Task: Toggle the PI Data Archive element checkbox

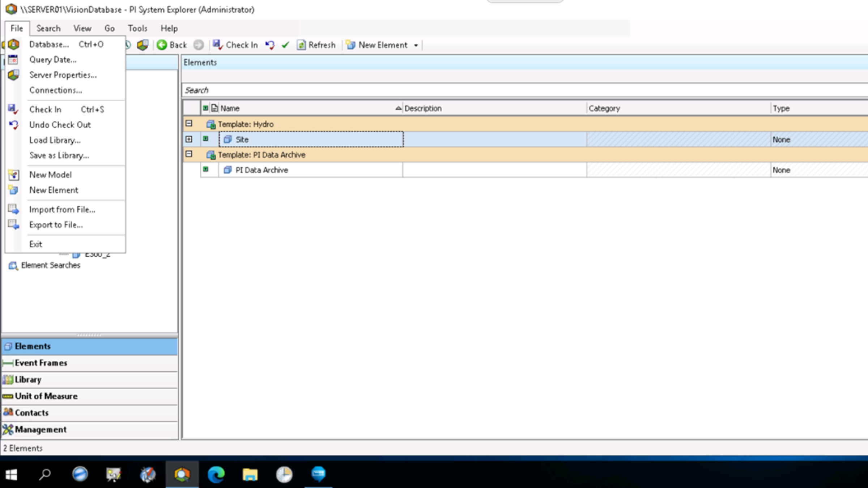Action: click(206, 169)
